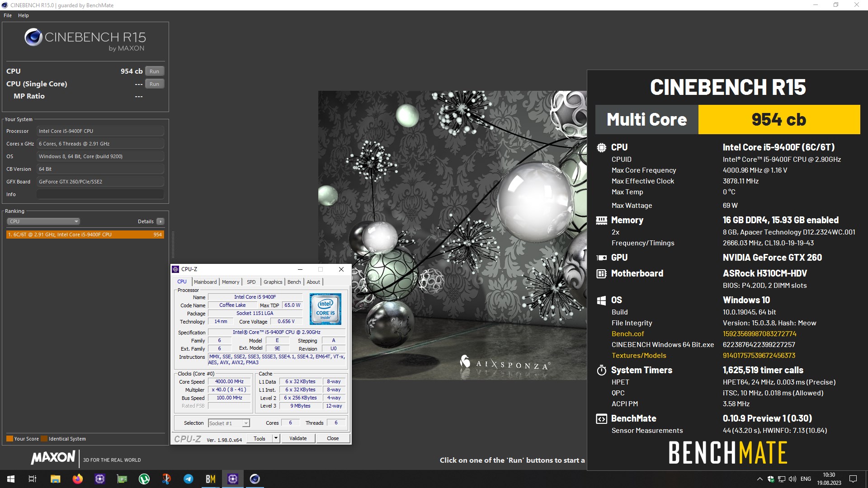The width and height of the screenshot is (868, 488).
Task: Click the Intel Core i5 logo in CPU-Z
Action: pos(325,309)
